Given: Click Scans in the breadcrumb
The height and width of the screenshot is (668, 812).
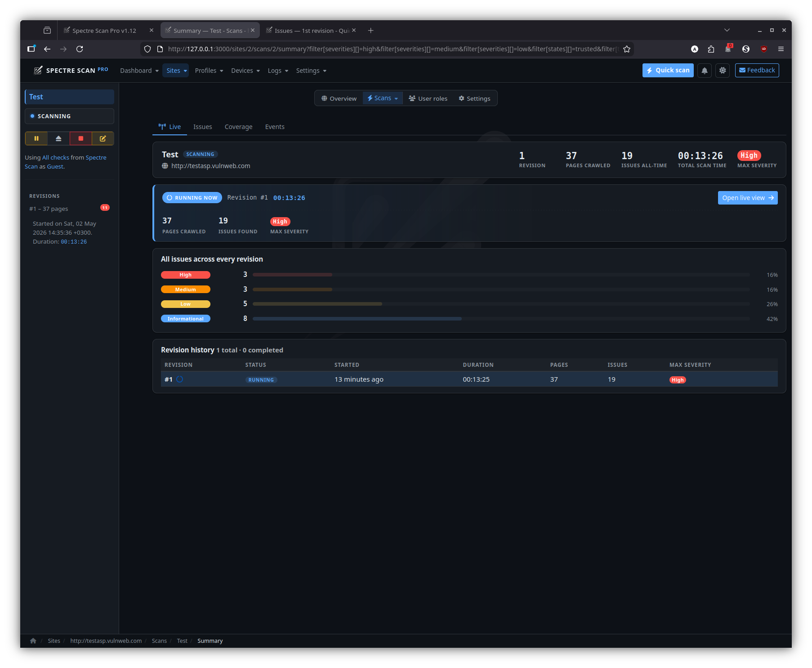Looking at the screenshot, I should click(159, 641).
